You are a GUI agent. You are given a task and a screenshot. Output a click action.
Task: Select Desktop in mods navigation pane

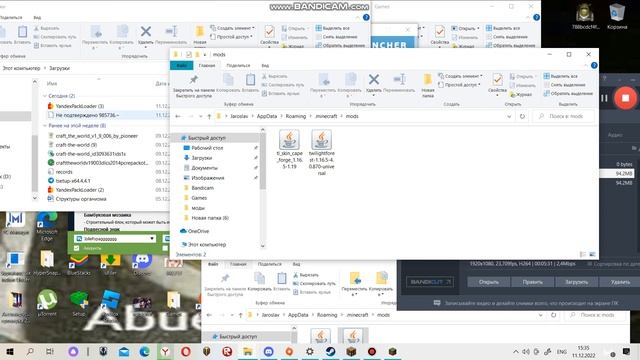[207, 148]
